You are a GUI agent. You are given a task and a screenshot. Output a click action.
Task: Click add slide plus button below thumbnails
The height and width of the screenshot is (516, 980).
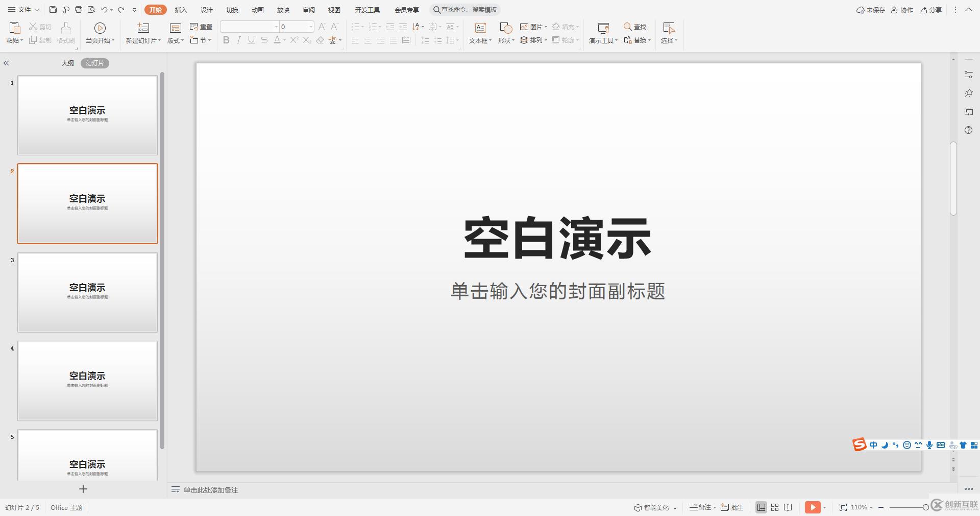83,489
